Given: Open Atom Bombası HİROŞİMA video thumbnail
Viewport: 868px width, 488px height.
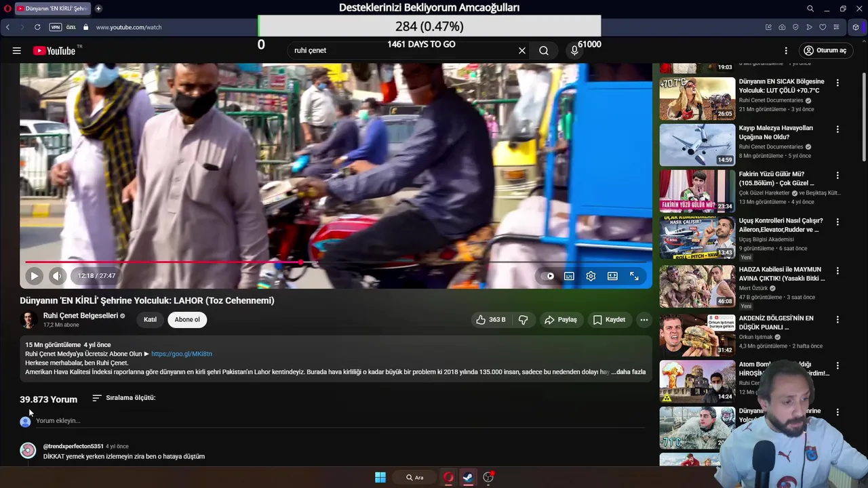Looking at the screenshot, I should click(x=697, y=382).
